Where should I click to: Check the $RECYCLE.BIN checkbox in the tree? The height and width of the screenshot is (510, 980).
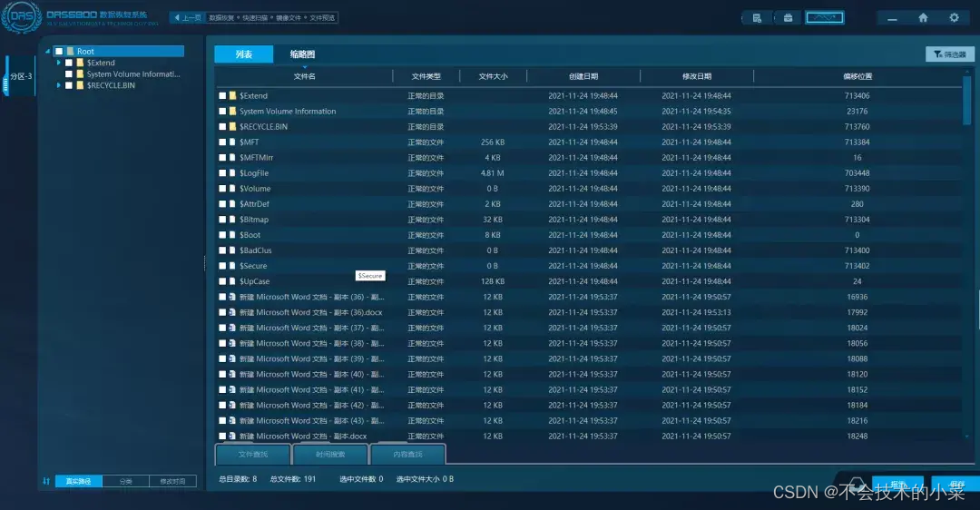(69, 85)
